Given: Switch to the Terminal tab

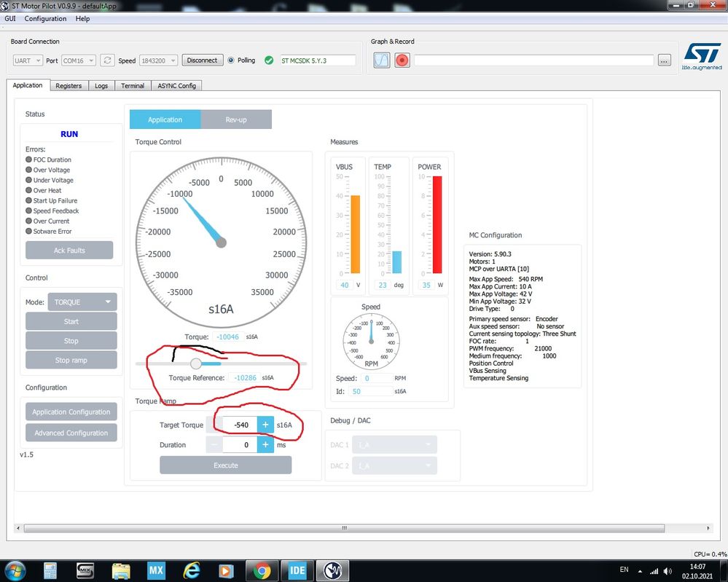Looking at the screenshot, I should [x=133, y=86].
